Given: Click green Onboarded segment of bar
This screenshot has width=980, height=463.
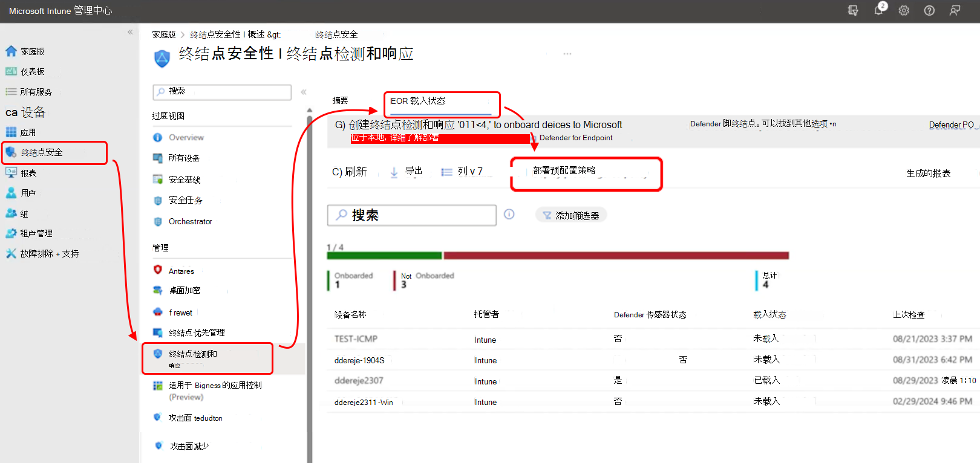Looking at the screenshot, I should click(x=384, y=256).
